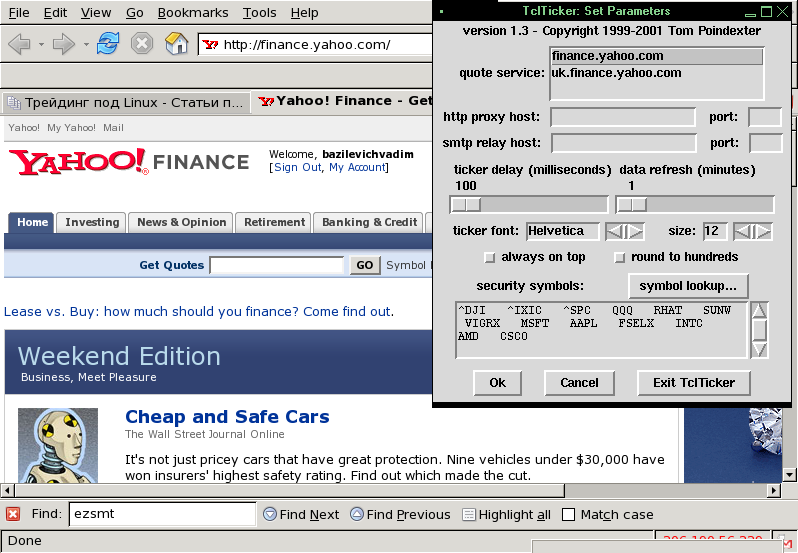798x553 pixels.
Task: Click the smtp relay host field
Action: [623, 143]
